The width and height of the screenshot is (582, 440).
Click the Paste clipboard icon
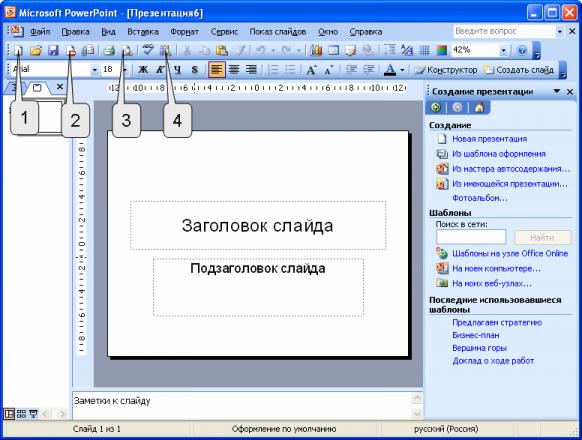pos(222,50)
